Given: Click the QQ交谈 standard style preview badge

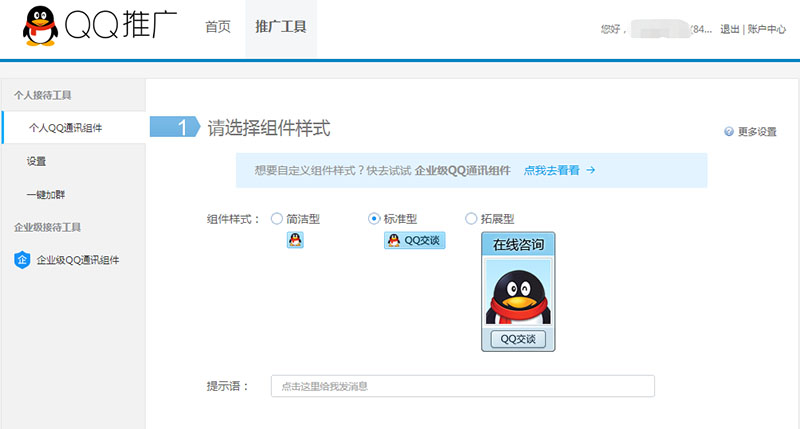Looking at the screenshot, I should point(414,240).
